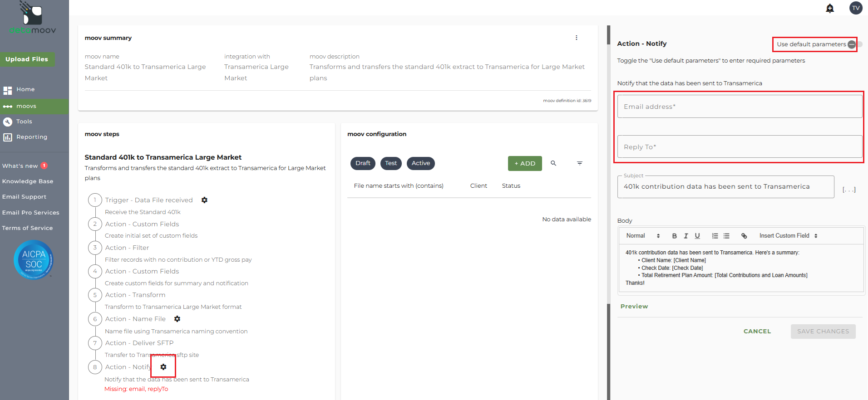Screen dimensions: 868x400
Task: Search the moov configuration list
Action: [x=553, y=163]
